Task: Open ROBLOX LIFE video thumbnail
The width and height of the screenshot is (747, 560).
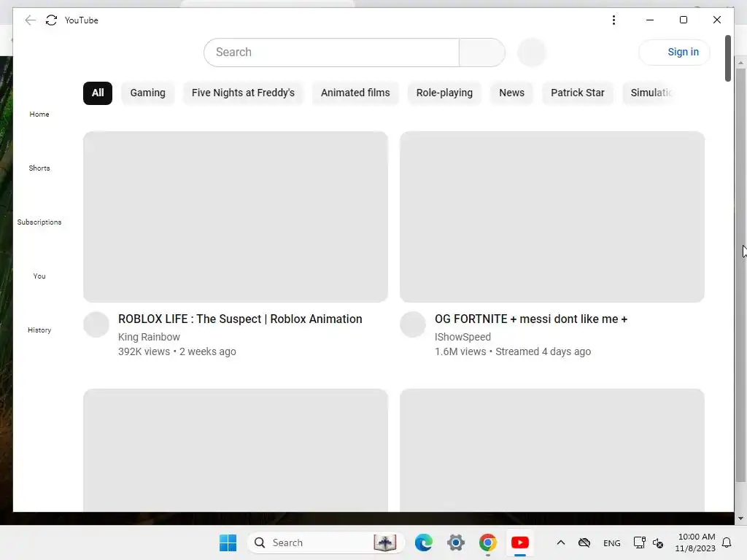Action: pos(236,217)
